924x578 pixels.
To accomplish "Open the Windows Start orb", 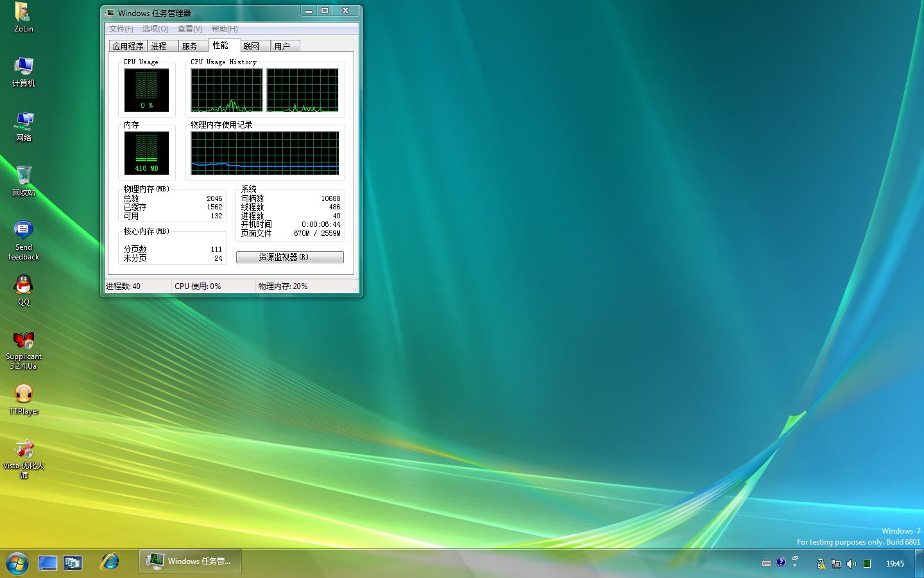I will click(17, 563).
